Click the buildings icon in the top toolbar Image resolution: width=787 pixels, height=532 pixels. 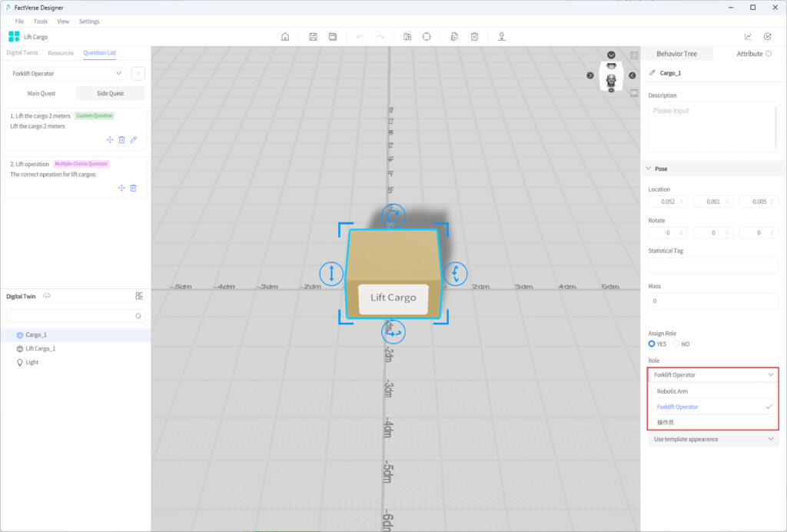coord(407,37)
